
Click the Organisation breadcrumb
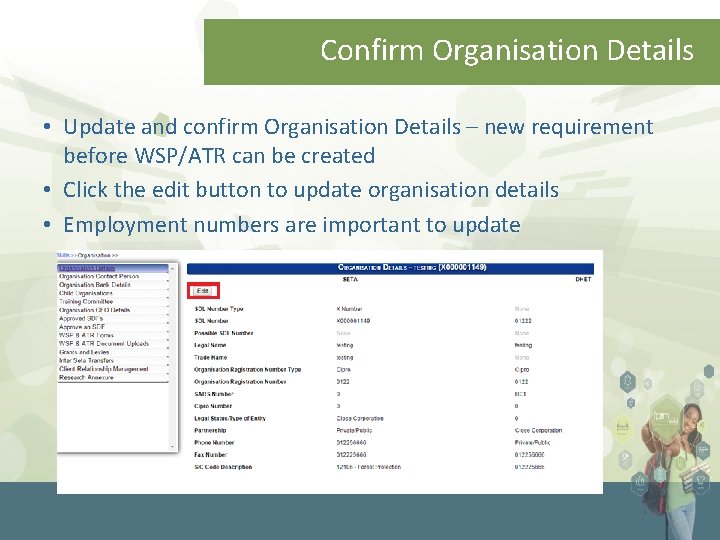[x=94, y=255]
